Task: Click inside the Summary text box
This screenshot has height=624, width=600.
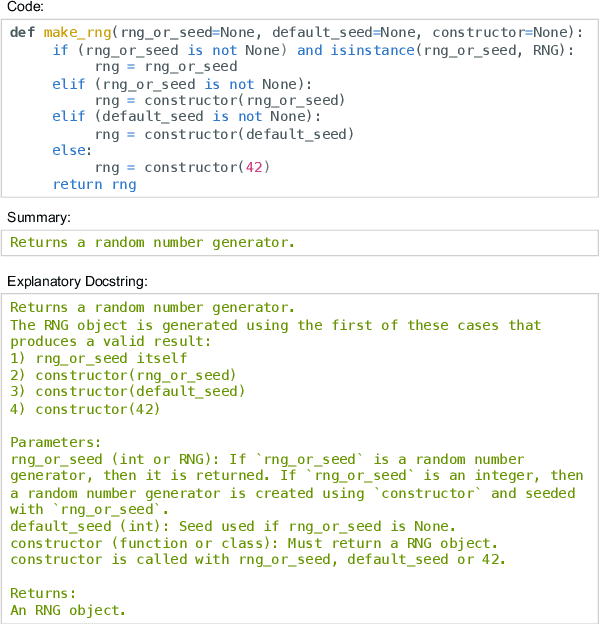Action: pos(300,243)
